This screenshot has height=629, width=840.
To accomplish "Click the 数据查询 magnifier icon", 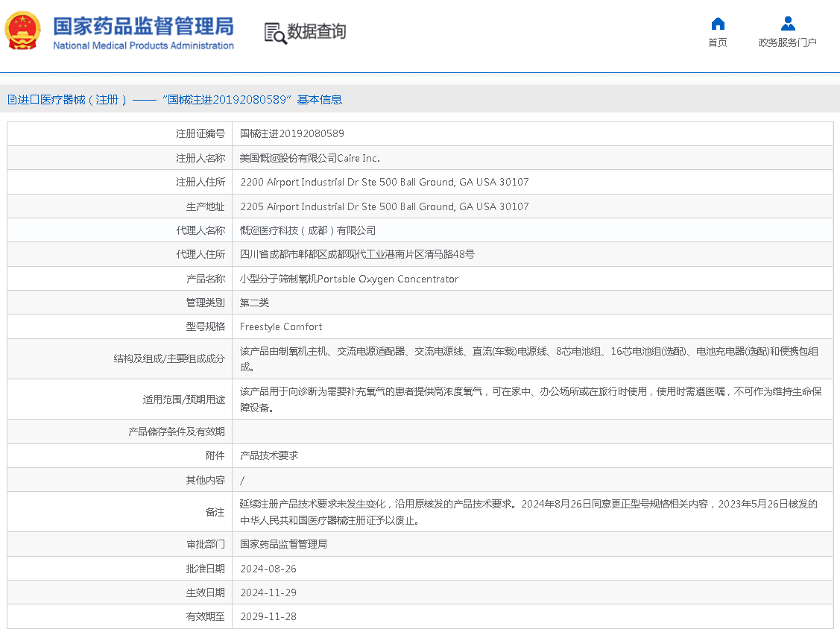I will (275, 33).
